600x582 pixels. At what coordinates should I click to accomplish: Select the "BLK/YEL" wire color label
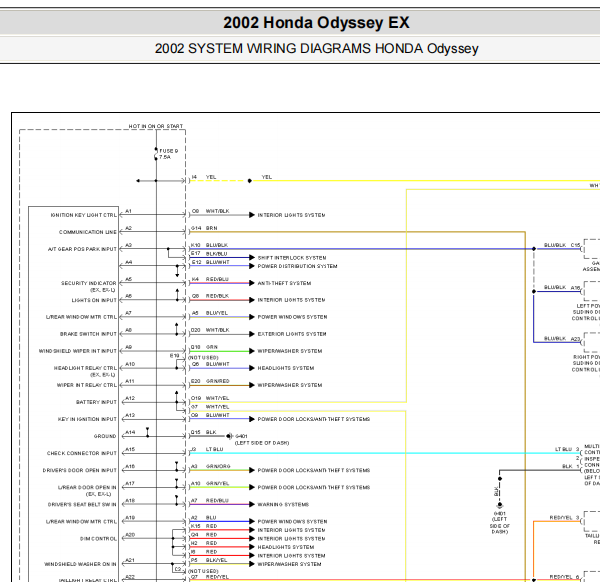pyautogui.click(x=217, y=560)
